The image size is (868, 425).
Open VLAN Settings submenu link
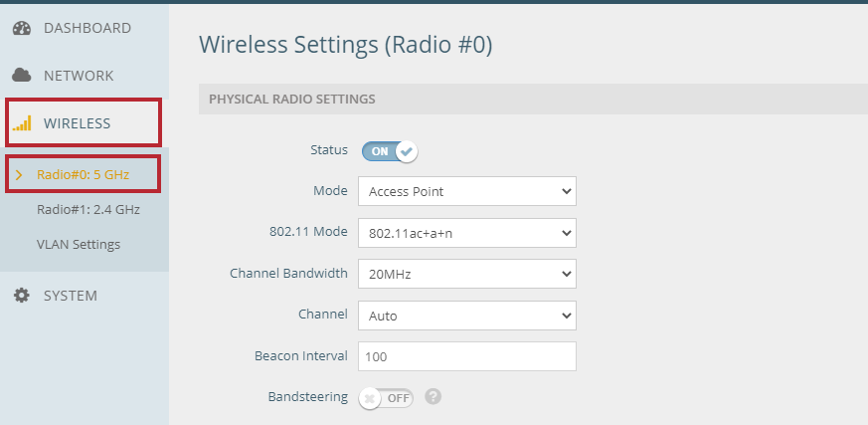[x=79, y=245]
